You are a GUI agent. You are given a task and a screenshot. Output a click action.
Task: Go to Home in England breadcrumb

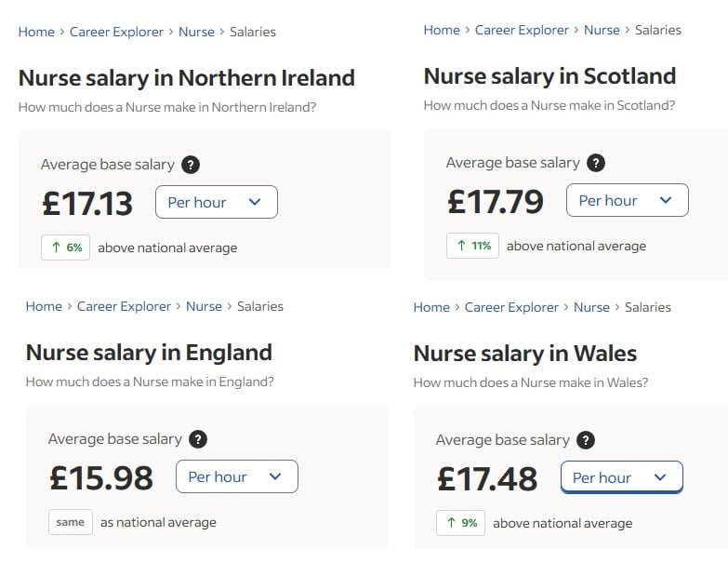point(44,306)
